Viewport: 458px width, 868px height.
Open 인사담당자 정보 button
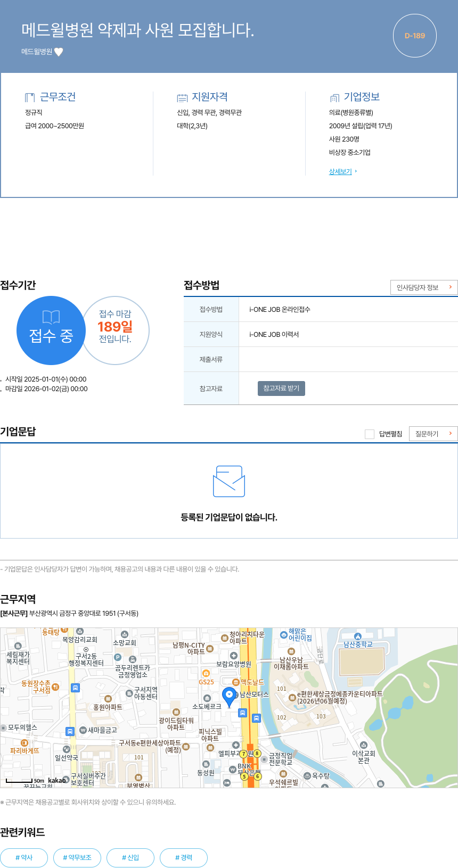[424, 287]
